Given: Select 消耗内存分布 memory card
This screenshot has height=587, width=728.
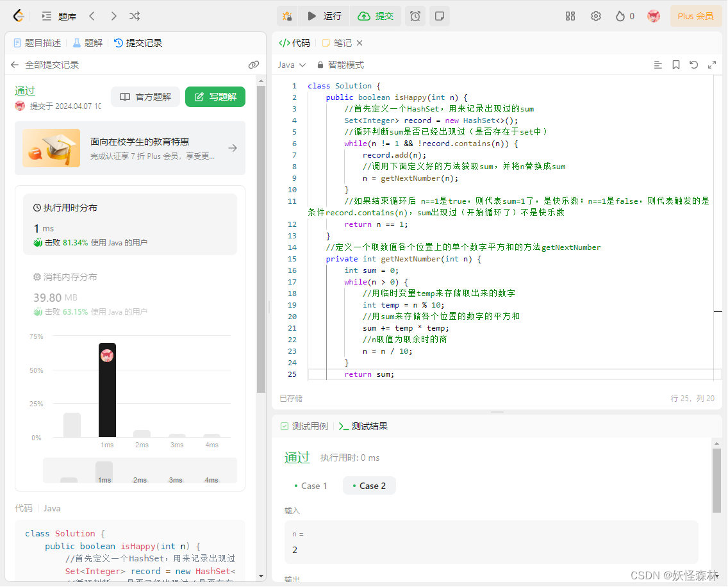Looking at the screenshot, I should [x=130, y=293].
